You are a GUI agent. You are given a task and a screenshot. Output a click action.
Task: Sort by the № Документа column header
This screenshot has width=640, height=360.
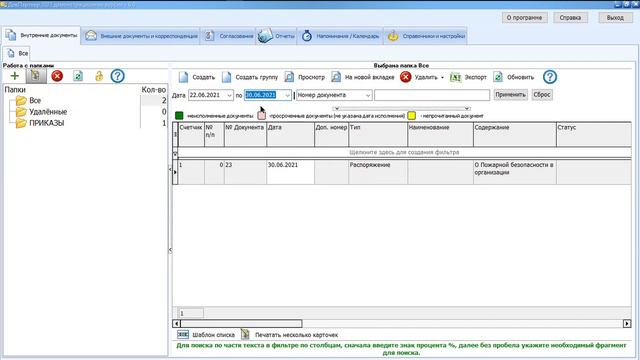pos(245,135)
